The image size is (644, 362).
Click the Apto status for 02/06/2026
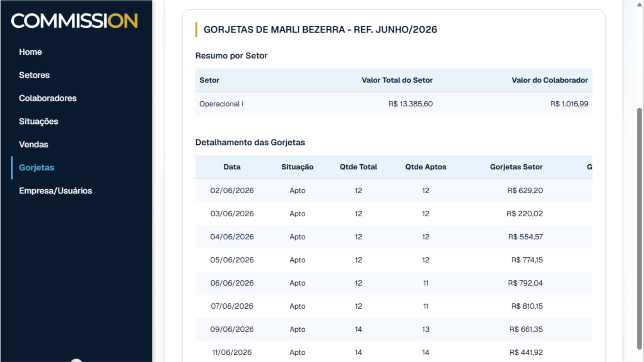[x=297, y=190]
